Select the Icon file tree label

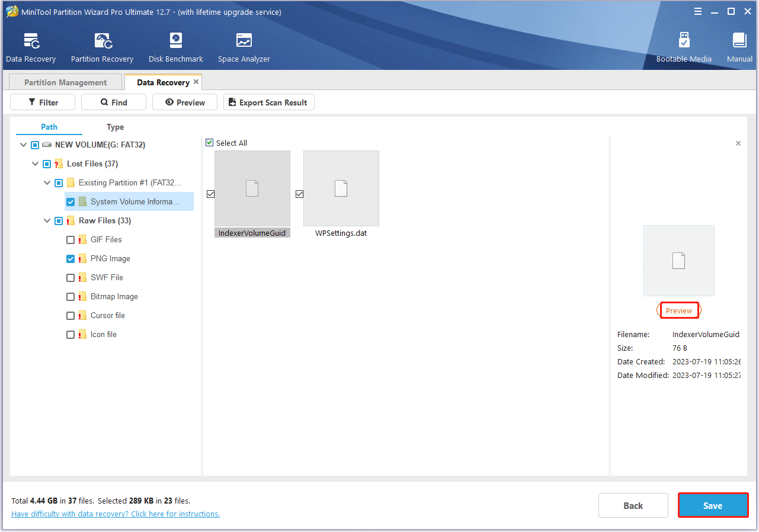click(104, 334)
